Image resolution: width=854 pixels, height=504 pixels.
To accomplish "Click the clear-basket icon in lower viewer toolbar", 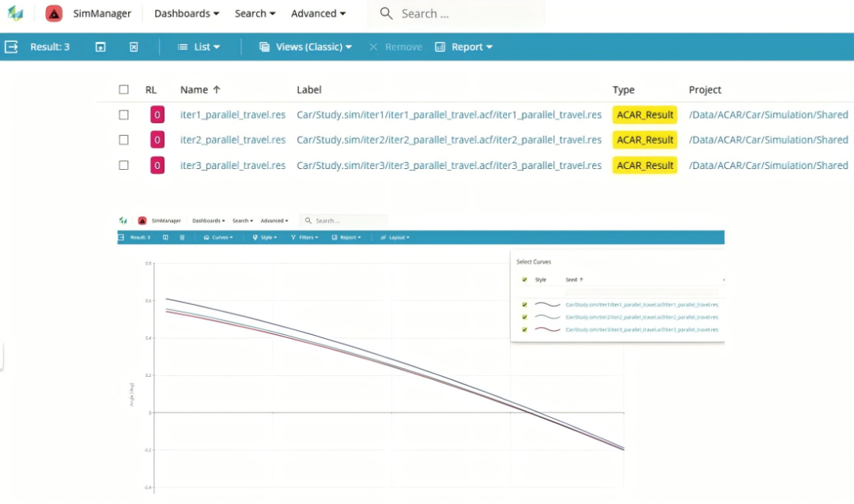I will pyautogui.click(x=182, y=237).
